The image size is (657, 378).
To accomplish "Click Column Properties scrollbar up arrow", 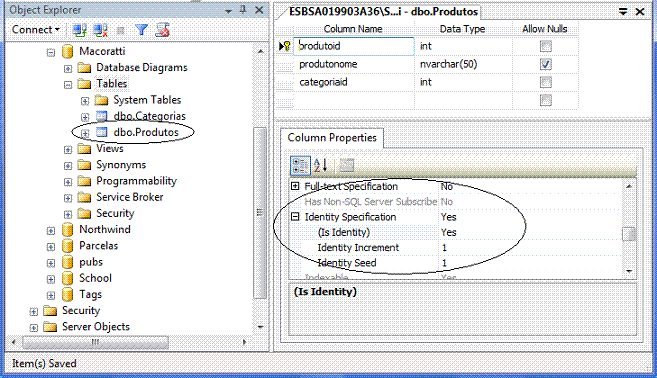I will tap(629, 186).
